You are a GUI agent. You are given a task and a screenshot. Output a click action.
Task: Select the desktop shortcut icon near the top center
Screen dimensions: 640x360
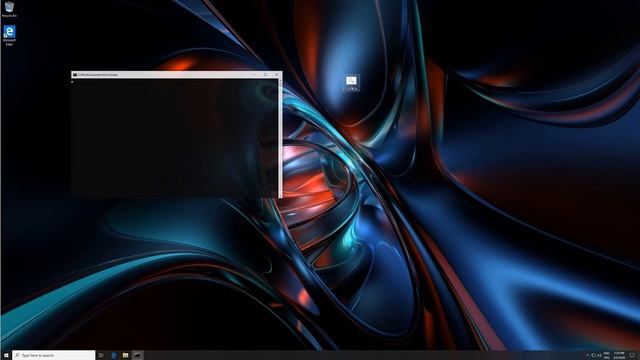pyautogui.click(x=351, y=83)
